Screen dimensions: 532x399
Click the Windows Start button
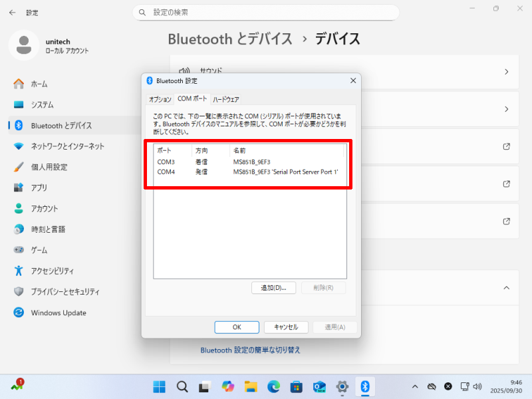tap(160, 386)
